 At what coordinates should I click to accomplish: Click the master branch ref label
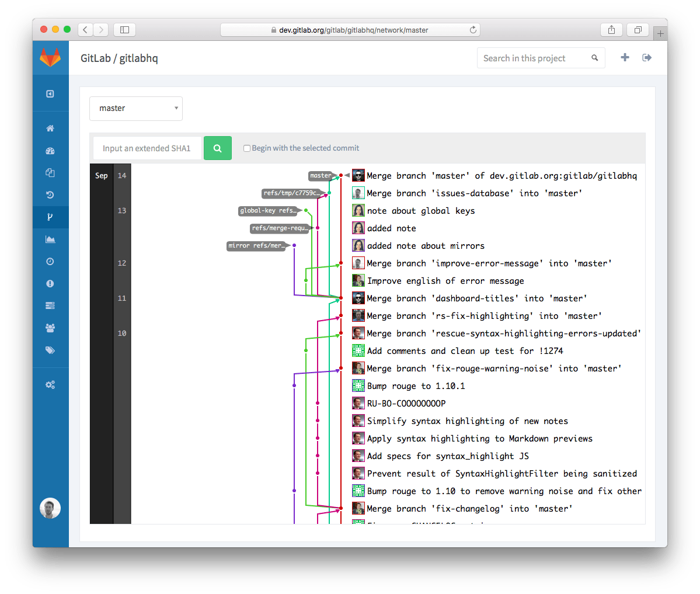pyautogui.click(x=321, y=176)
